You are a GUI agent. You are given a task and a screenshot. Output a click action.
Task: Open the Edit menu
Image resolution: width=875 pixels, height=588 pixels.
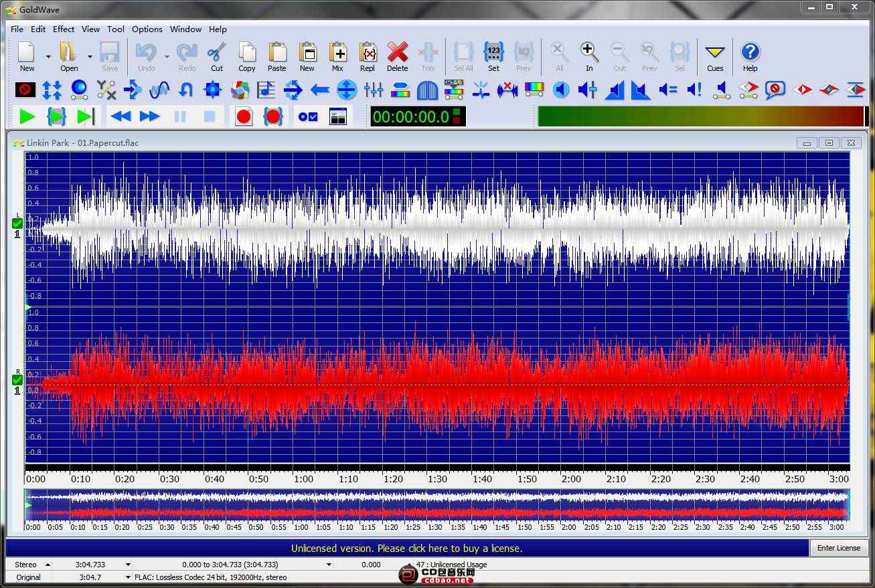pyautogui.click(x=38, y=29)
